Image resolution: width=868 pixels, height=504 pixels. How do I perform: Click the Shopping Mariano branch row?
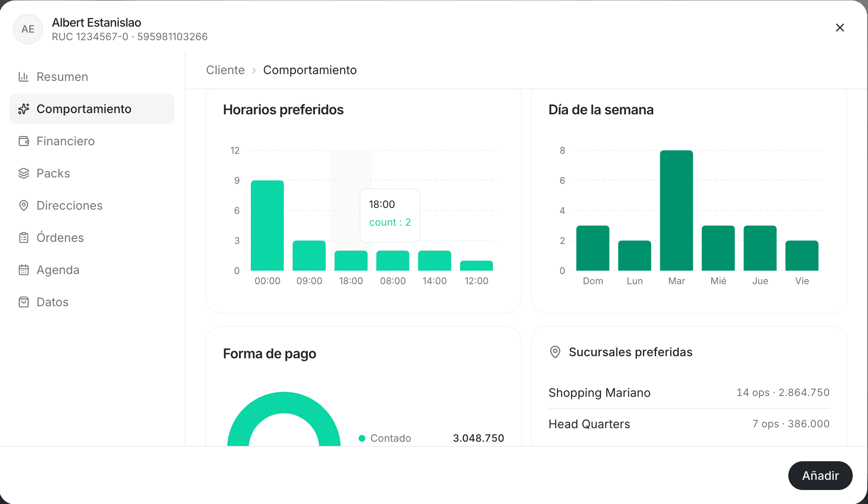point(689,393)
